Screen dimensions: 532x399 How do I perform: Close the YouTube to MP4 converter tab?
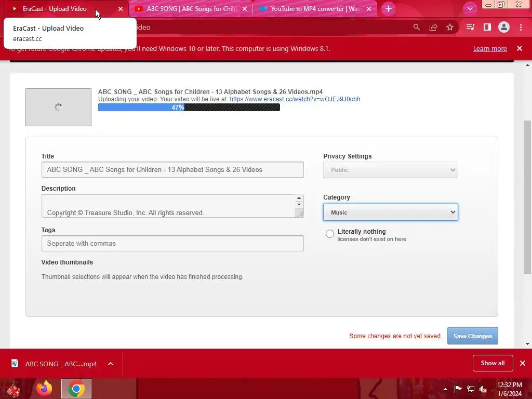[x=369, y=9]
